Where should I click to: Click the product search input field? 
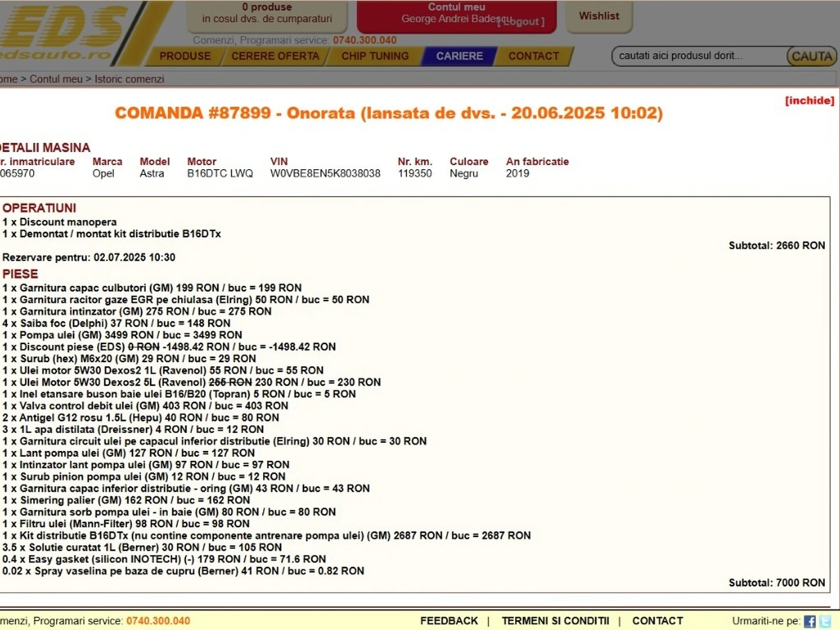click(700, 56)
